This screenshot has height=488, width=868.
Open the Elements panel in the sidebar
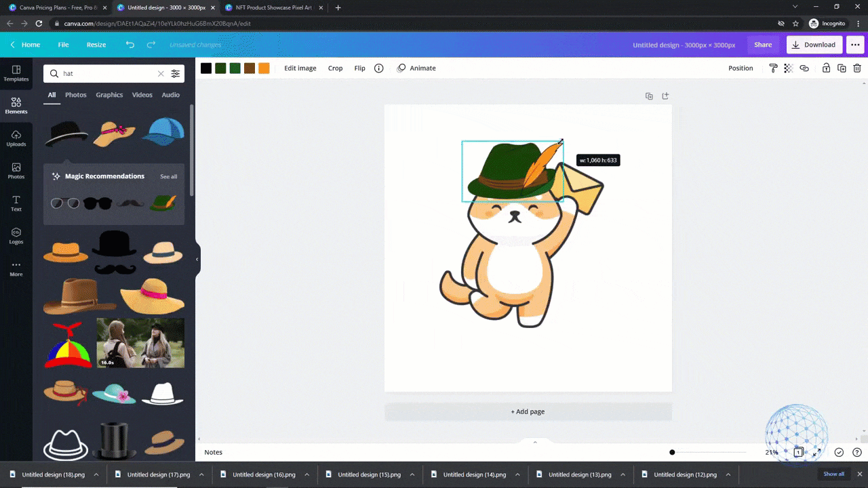click(16, 105)
